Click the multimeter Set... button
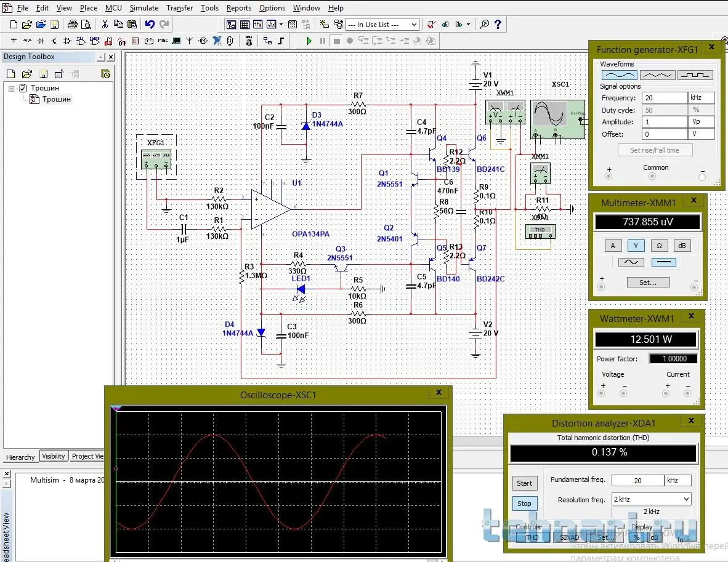This screenshot has width=728, height=562. point(647,283)
